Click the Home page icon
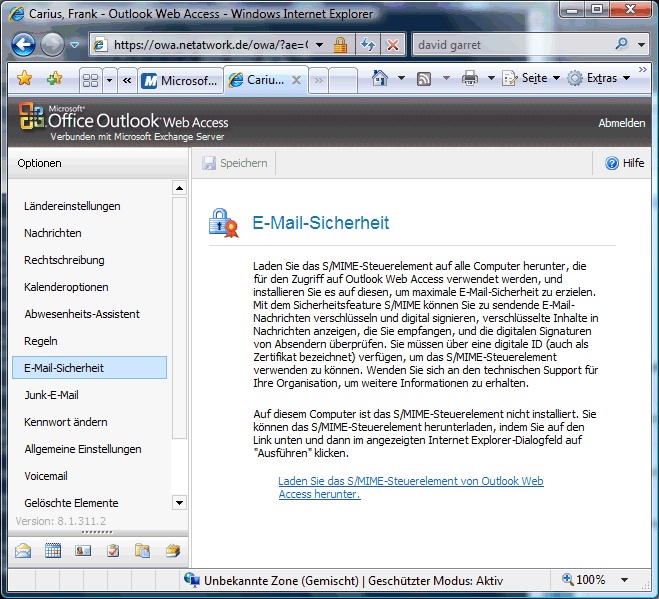Screen dimensions: 659x599 (380, 78)
